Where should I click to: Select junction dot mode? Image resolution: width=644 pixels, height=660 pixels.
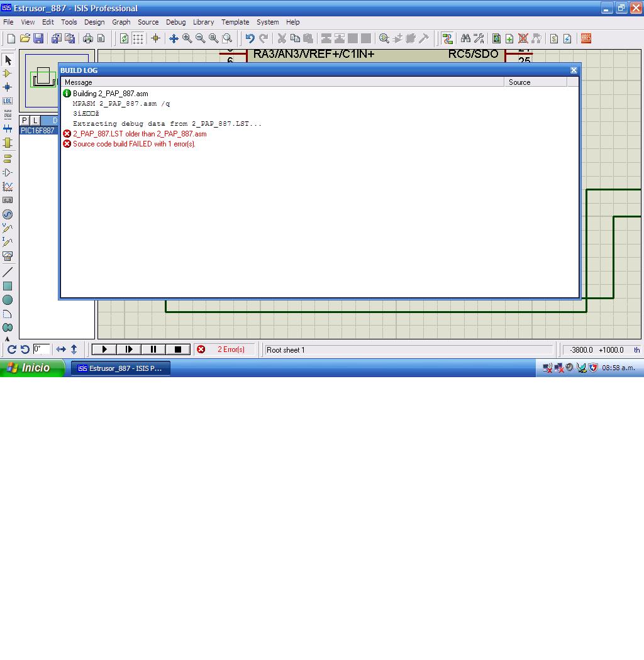[x=8, y=87]
